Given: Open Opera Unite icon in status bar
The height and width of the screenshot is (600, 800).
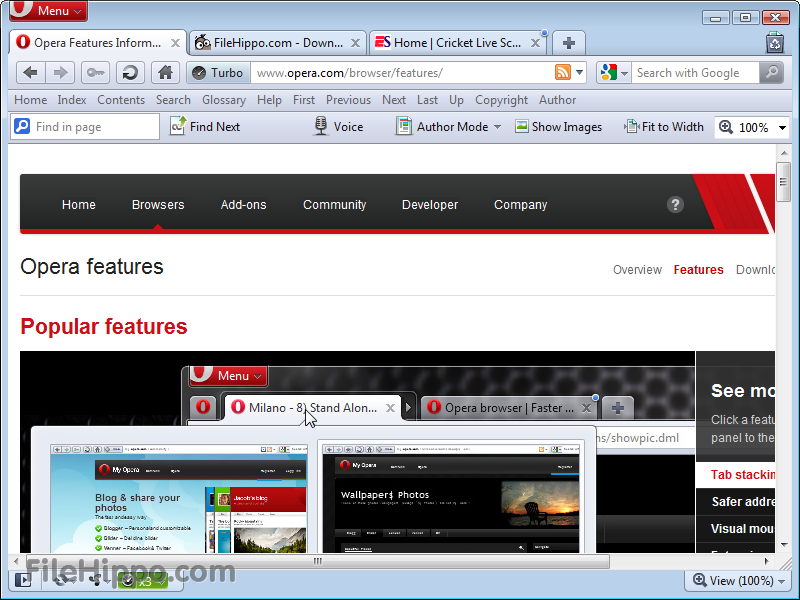Looking at the screenshot, I should tap(97, 580).
